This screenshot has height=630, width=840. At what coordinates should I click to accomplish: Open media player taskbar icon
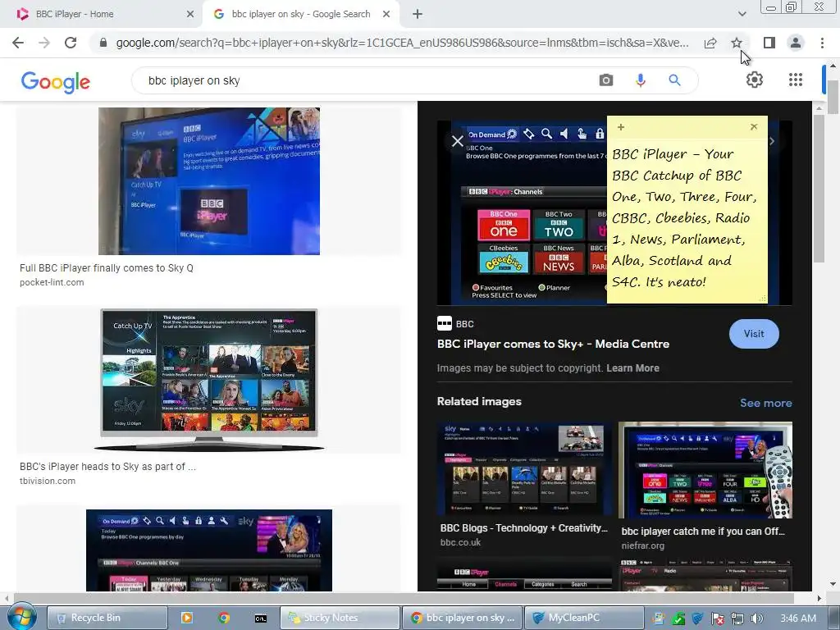pos(187,618)
